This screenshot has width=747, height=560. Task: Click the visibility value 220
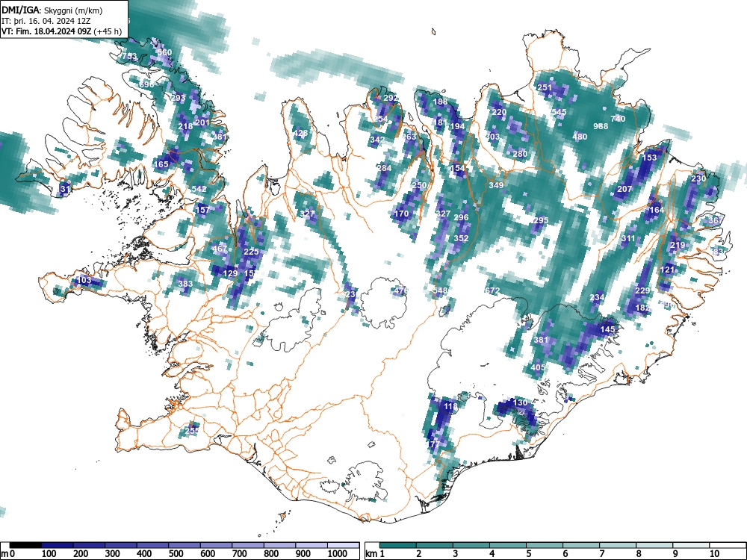point(499,113)
